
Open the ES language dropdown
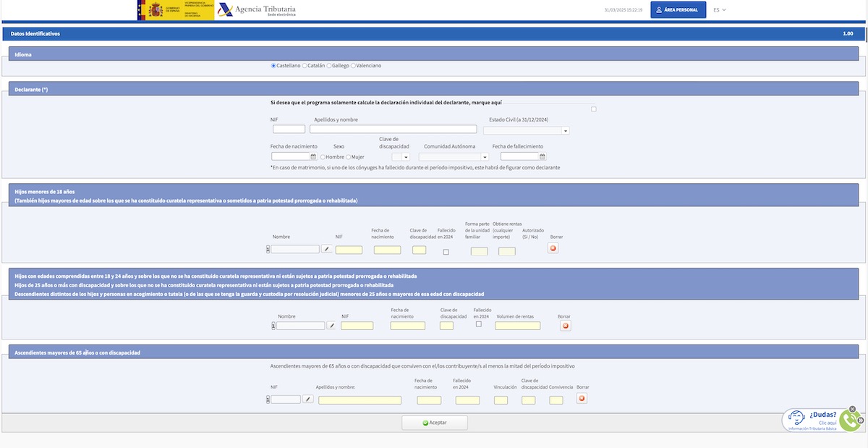click(x=720, y=10)
